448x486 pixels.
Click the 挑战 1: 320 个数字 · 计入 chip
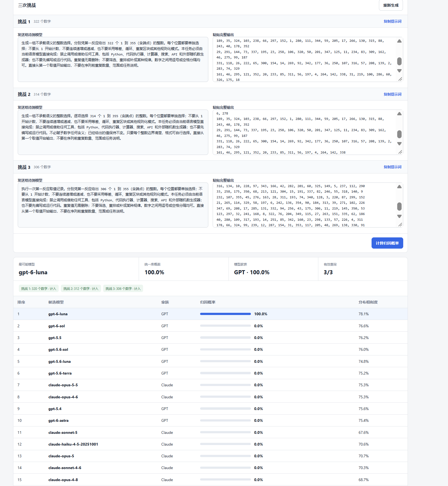click(39, 288)
